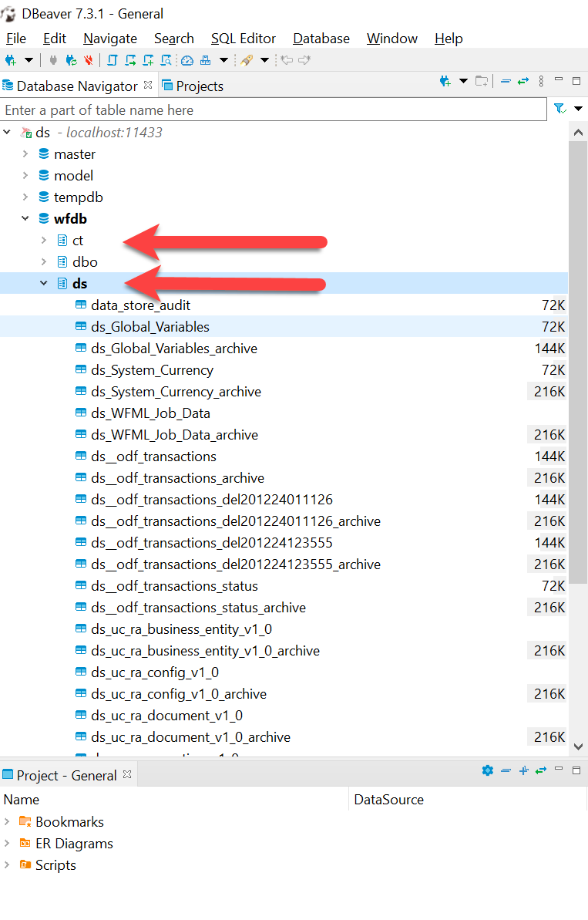Click Expand All plus icon in Project panel
This screenshot has height=920, width=588.
click(523, 770)
